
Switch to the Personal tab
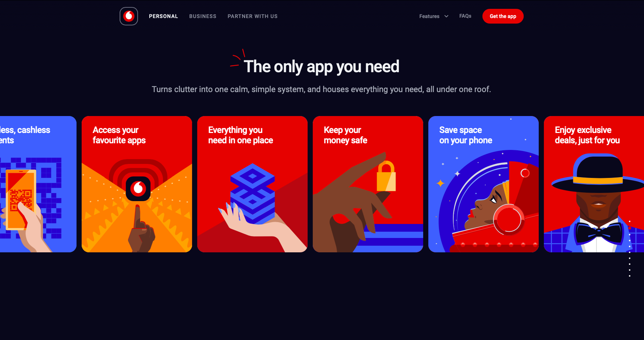click(x=163, y=16)
